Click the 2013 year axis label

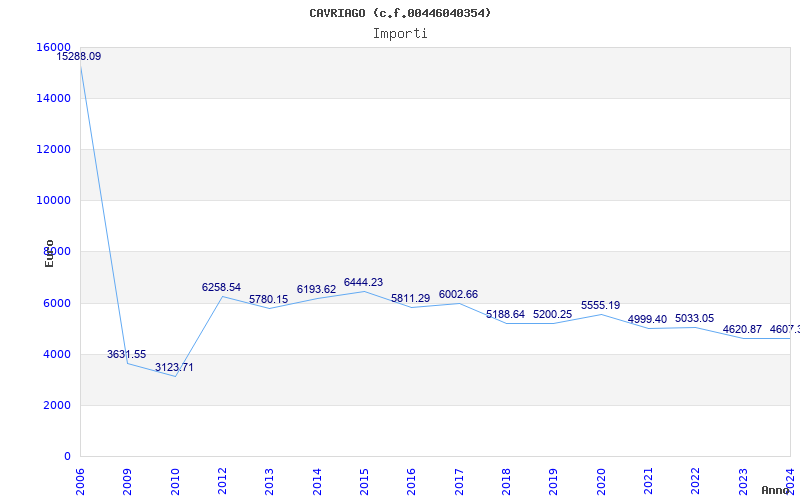pos(269,482)
